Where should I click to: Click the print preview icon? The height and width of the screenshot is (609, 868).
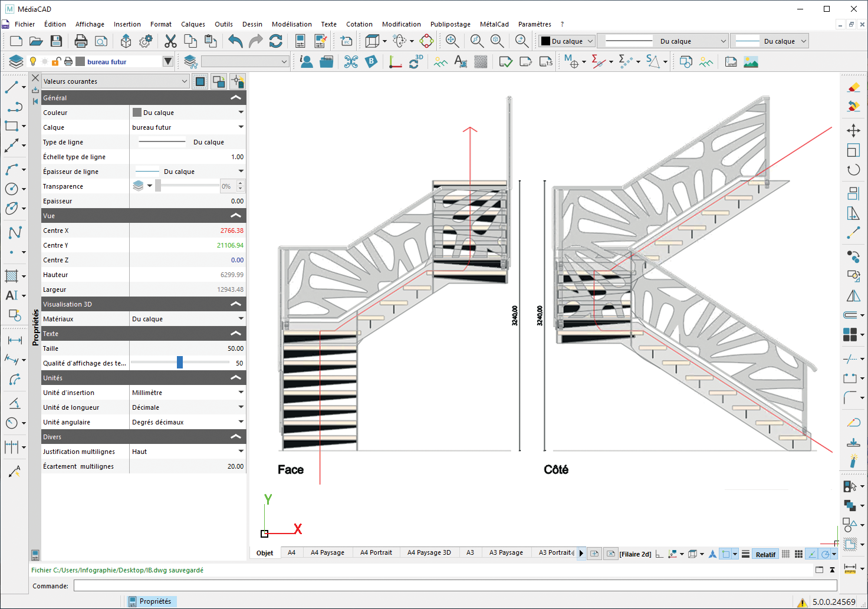click(101, 41)
